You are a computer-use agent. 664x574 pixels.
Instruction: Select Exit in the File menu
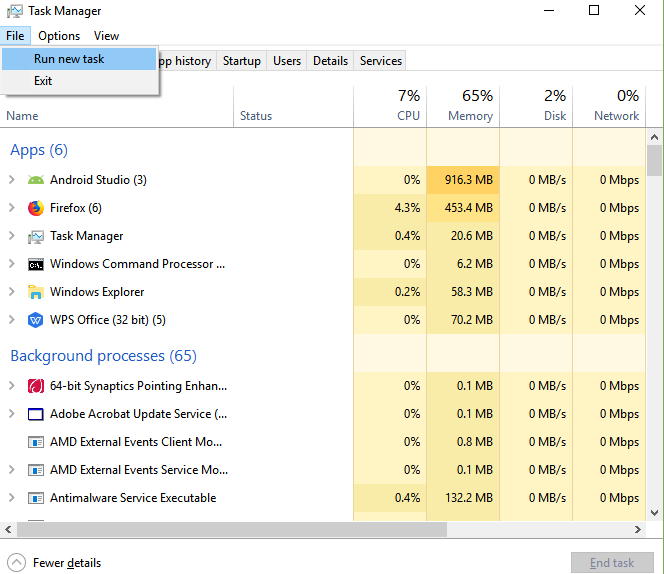click(43, 81)
